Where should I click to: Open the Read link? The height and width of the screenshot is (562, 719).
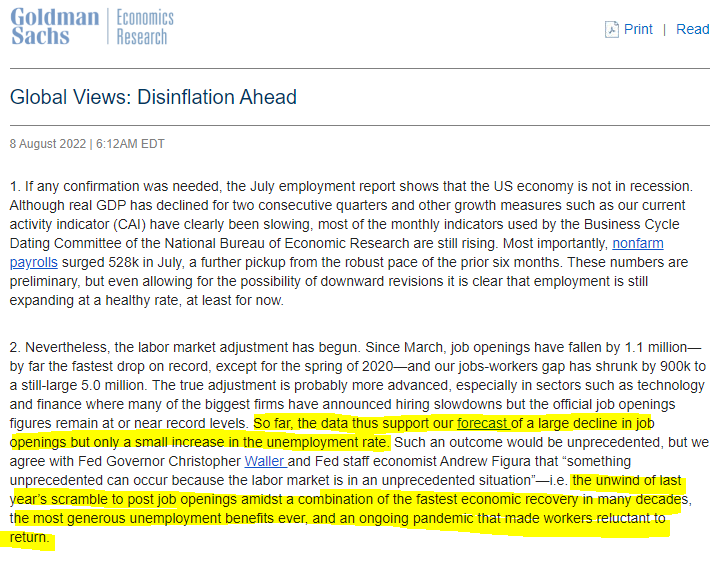(x=692, y=29)
